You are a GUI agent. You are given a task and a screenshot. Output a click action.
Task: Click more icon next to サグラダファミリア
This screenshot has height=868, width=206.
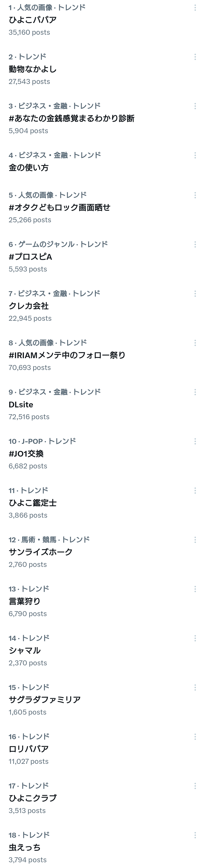point(195,687)
